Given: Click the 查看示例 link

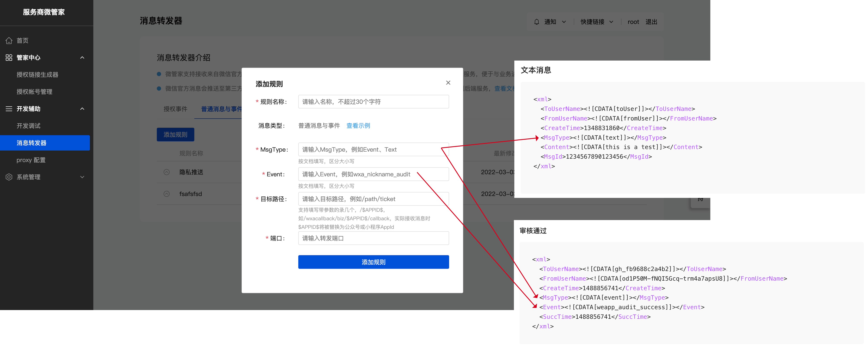Looking at the screenshot, I should 358,126.
